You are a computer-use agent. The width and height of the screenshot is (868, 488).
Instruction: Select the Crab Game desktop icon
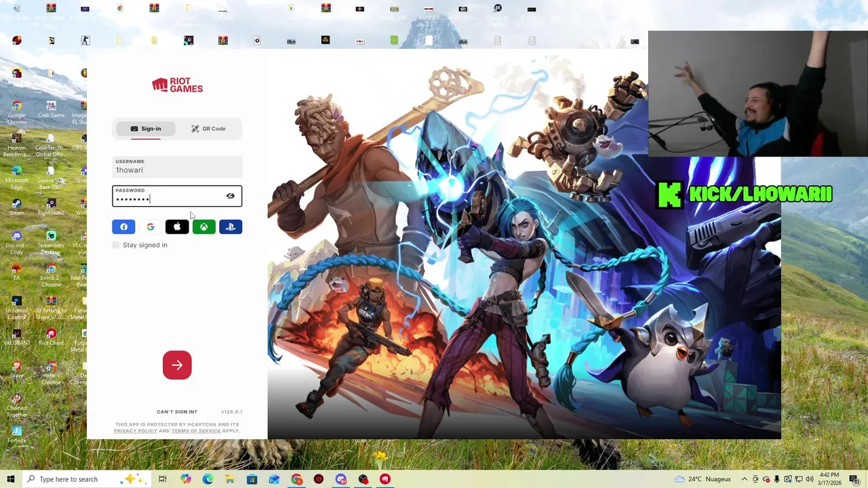click(51, 110)
